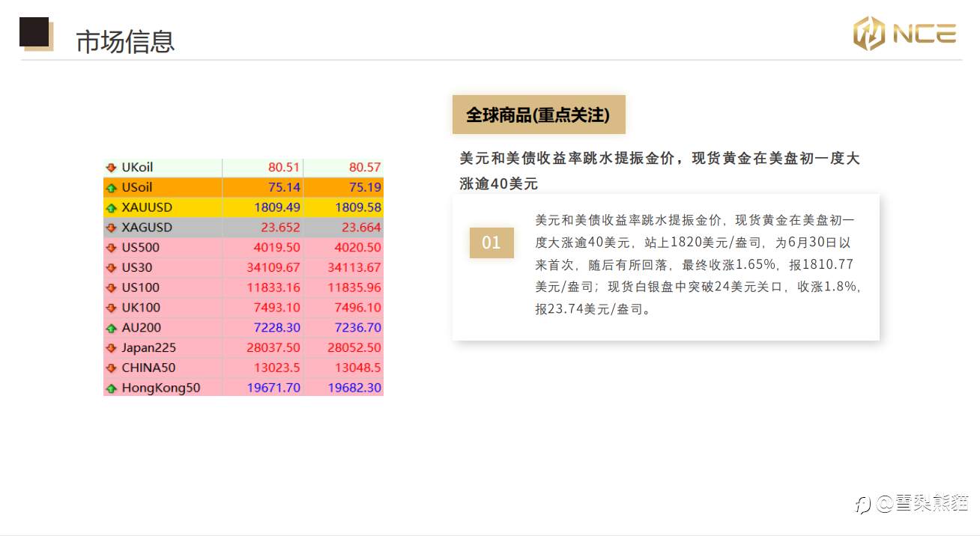This screenshot has height=536, width=980.
Task: Click US100 ask price 11835.96
Action: [354, 287]
